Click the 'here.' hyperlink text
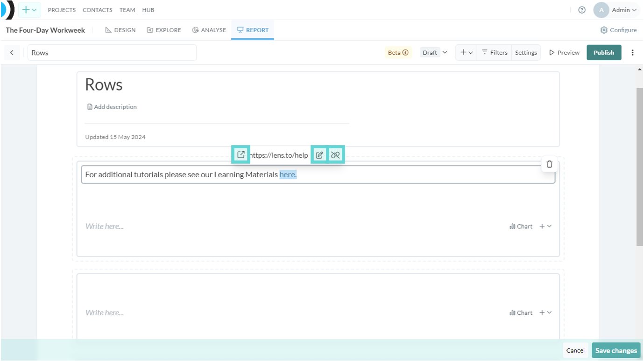 [x=288, y=175]
